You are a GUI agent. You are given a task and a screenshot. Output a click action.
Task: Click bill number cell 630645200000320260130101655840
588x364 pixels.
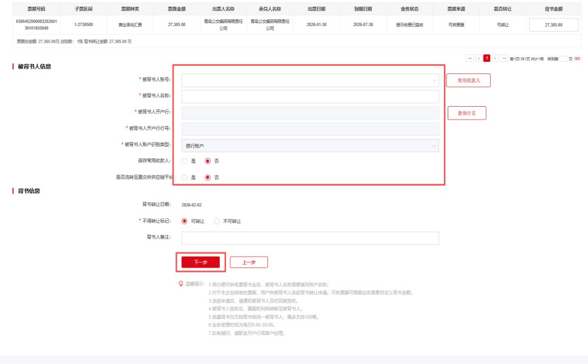(x=36, y=25)
